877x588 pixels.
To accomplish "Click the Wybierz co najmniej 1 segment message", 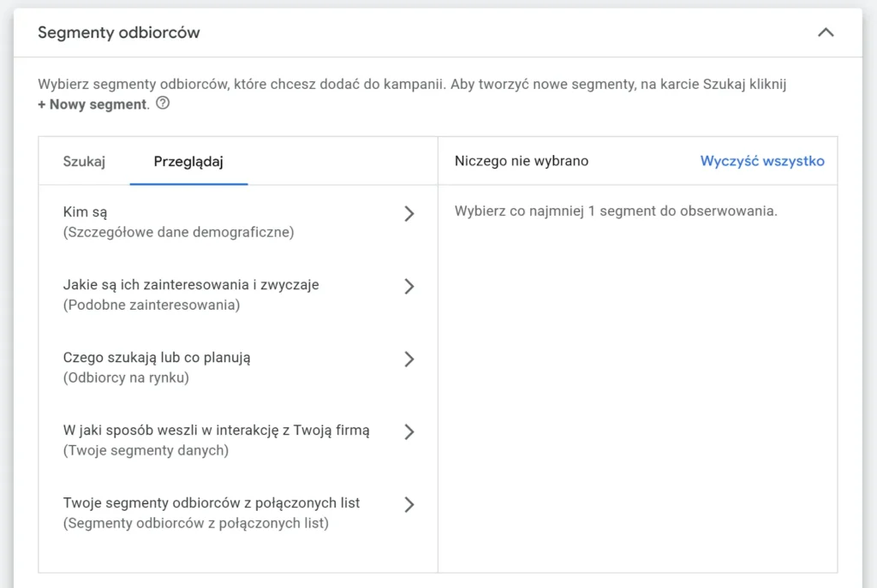I will pos(616,211).
